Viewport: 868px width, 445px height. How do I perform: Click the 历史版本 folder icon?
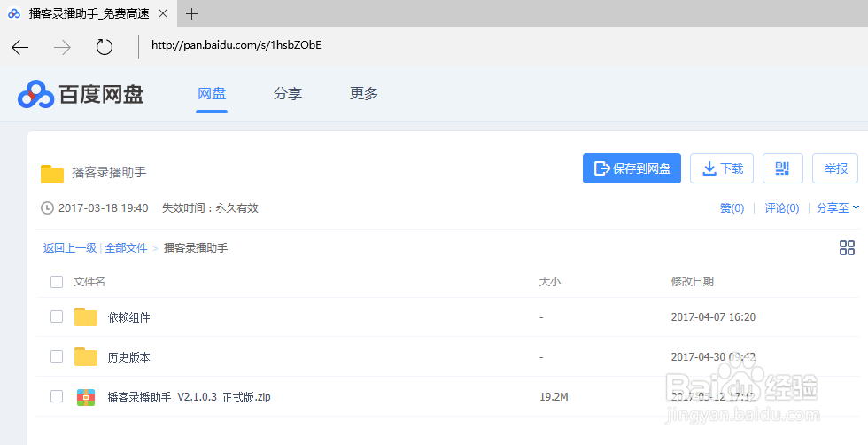86,357
